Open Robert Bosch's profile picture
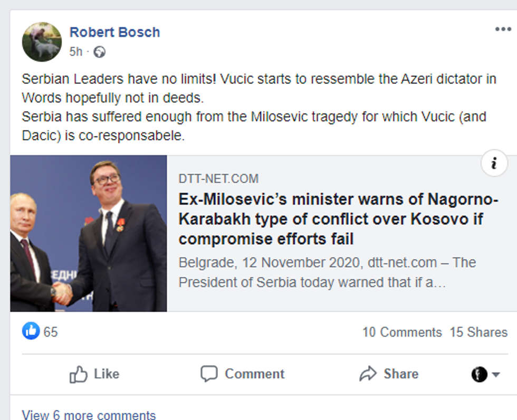 [x=42, y=42]
